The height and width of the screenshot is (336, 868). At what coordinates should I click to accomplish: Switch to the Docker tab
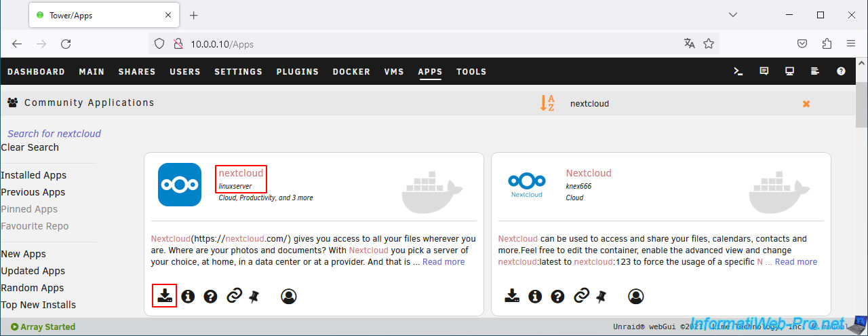coord(351,72)
